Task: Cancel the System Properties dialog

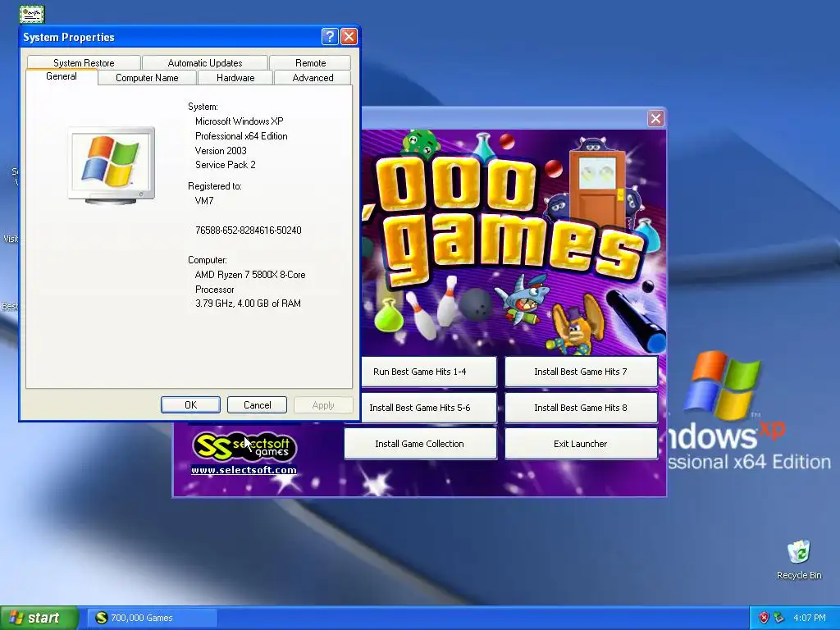Action: [x=257, y=405]
